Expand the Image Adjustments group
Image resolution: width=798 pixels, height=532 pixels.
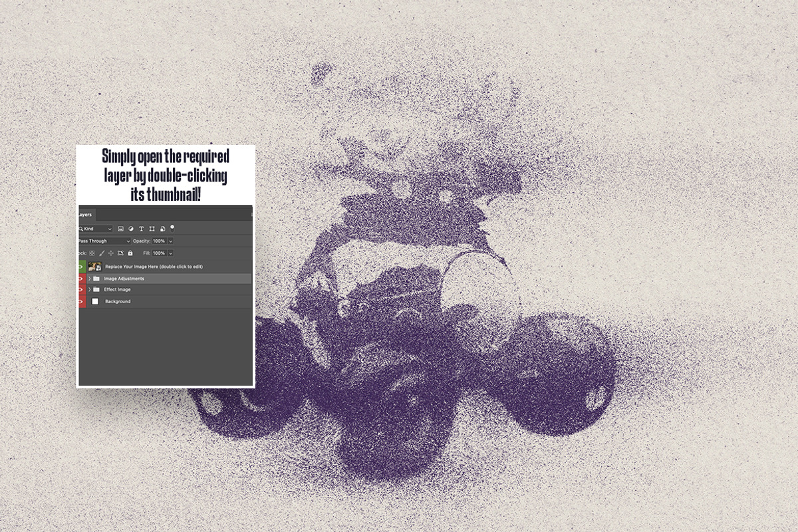click(89, 279)
